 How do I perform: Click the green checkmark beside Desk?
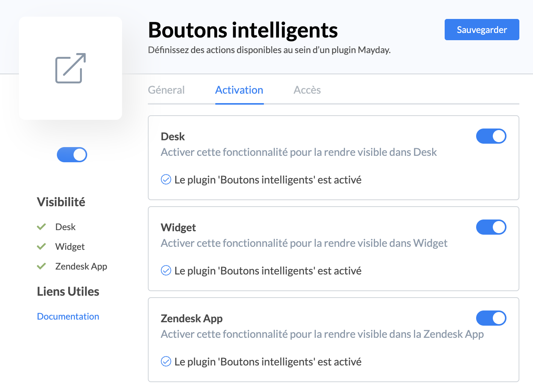[x=41, y=227]
